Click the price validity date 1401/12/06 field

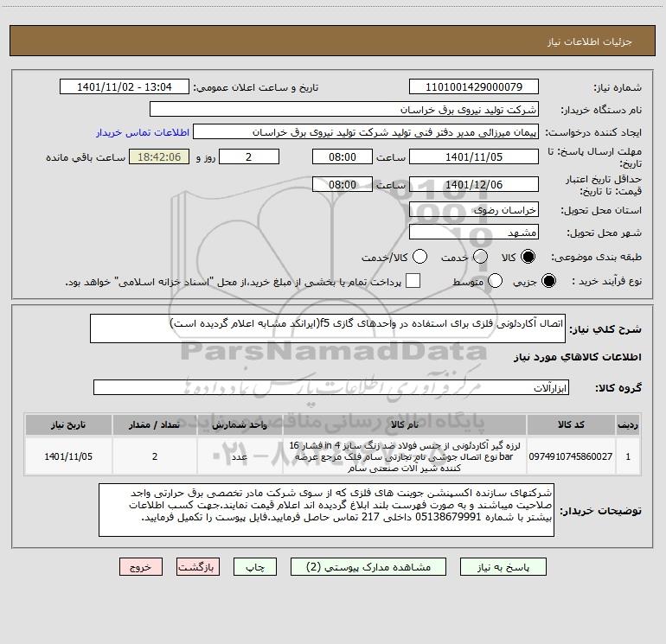click(x=474, y=184)
